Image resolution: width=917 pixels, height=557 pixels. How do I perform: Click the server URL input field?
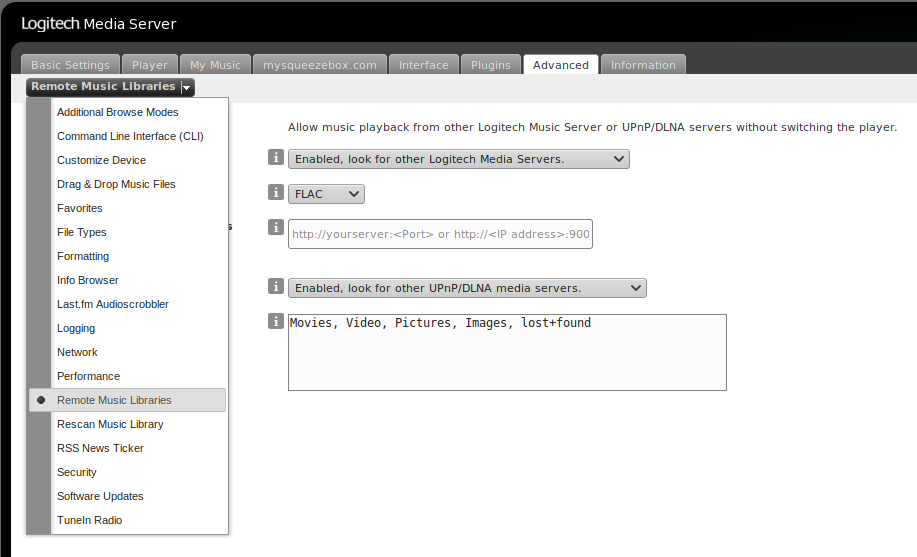point(440,234)
